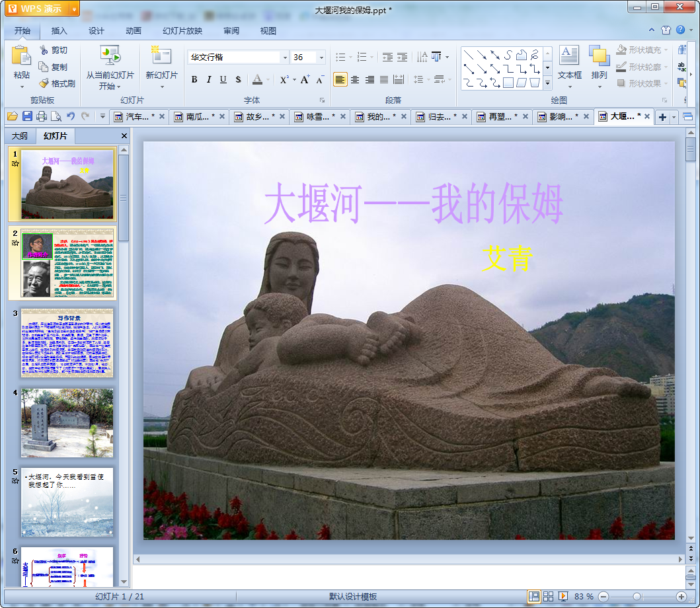Click the new document tab plus button
The height and width of the screenshot is (608, 700).
pos(662,117)
